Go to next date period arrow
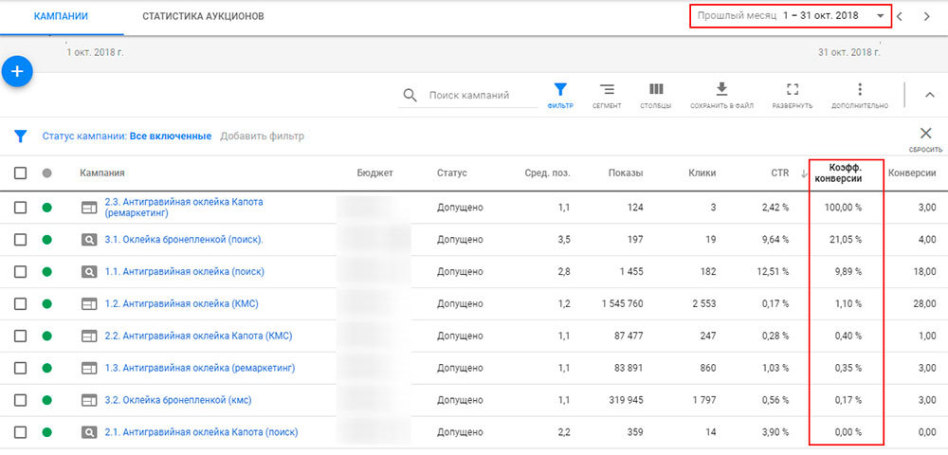The width and height of the screenshot is (948, 455). point(927,17)
